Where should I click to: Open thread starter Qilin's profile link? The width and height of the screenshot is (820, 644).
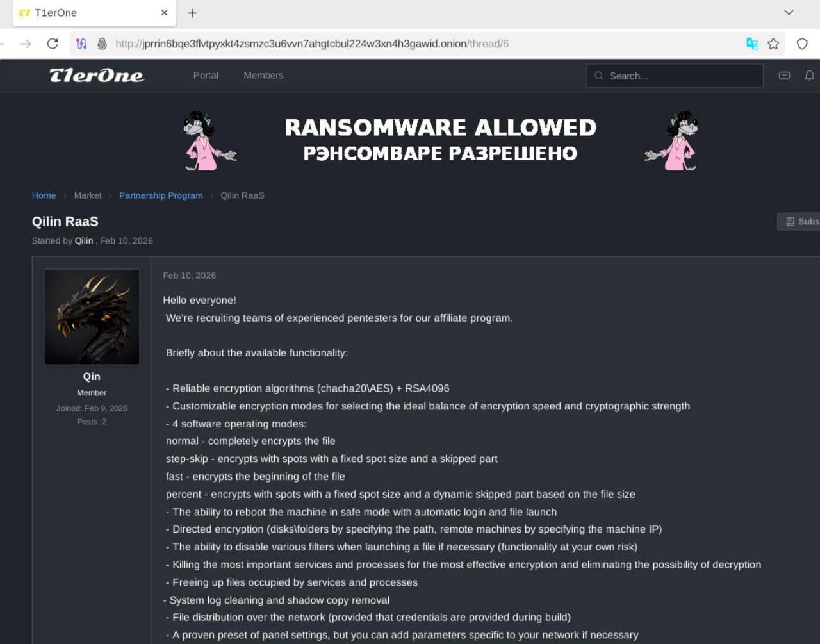[84, 240]
